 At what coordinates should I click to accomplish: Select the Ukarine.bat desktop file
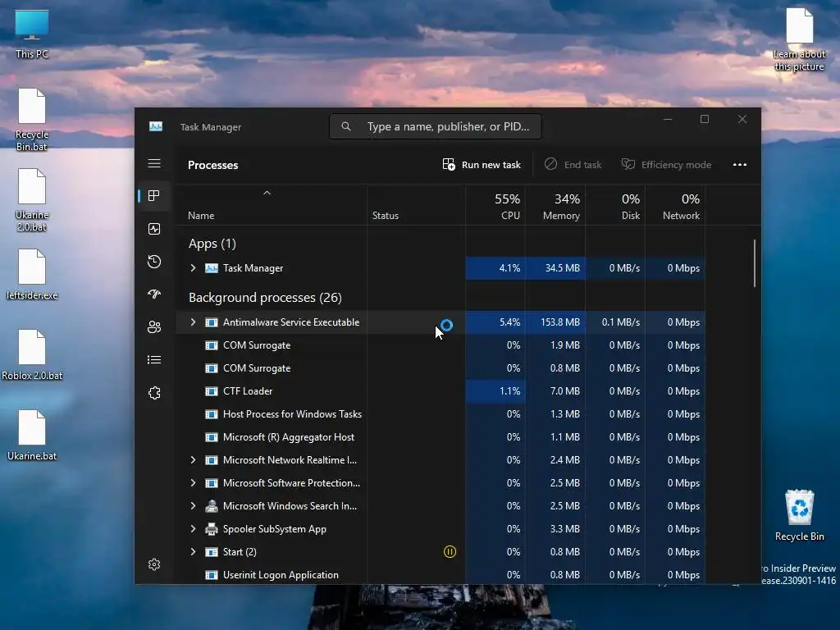tap(32, 435)
